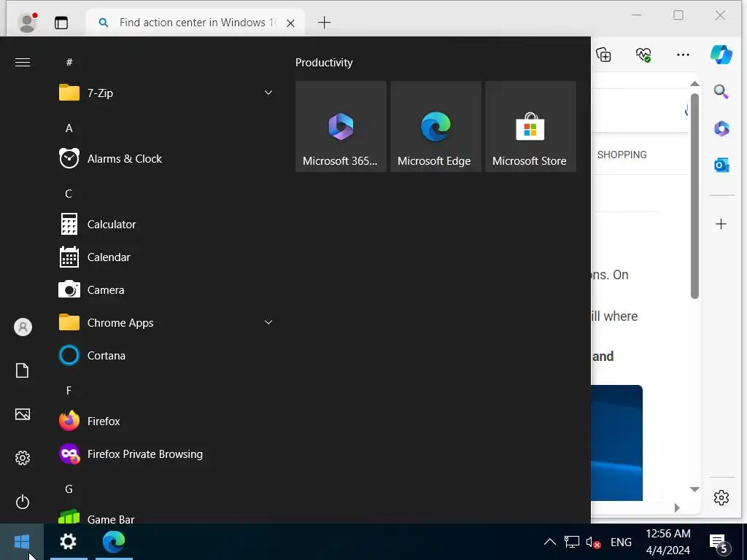
Task: Open the clock showing 12:56 AM
Action: [668, 542]
